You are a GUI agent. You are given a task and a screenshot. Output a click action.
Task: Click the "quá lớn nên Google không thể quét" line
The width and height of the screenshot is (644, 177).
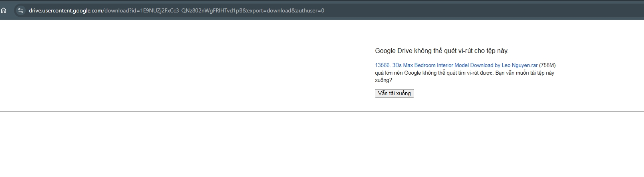click(465, 73)
